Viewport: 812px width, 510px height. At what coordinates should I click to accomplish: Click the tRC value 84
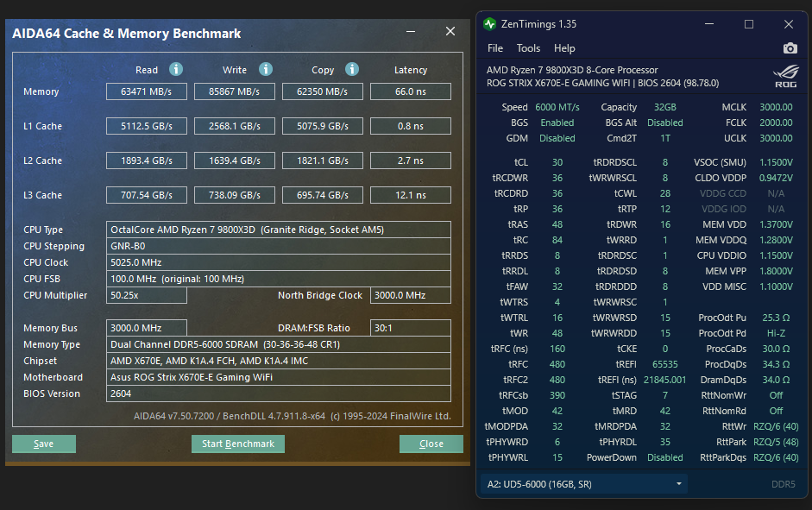557,240
